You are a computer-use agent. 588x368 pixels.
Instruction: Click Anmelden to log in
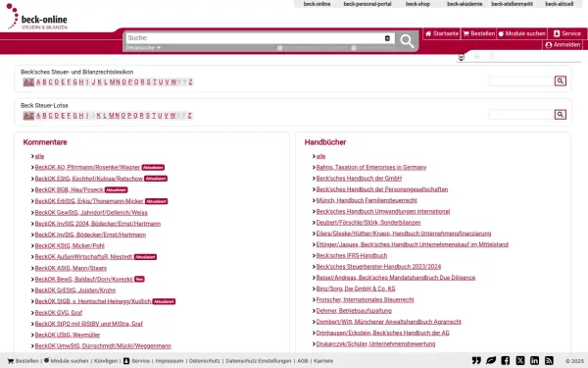coord(563,45)
